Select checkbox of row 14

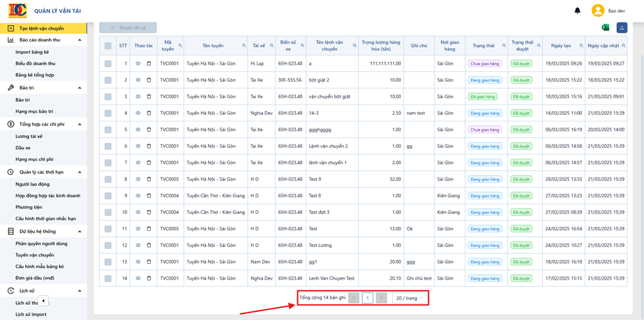(108, 278)
